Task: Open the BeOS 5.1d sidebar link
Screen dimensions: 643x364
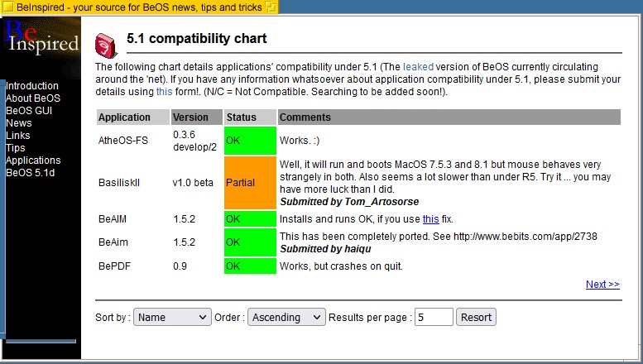Action: [x=30, y=173]
